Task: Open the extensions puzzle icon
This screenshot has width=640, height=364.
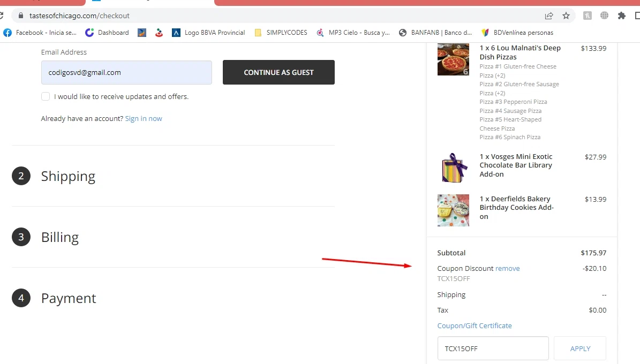Action: point(621,16)
